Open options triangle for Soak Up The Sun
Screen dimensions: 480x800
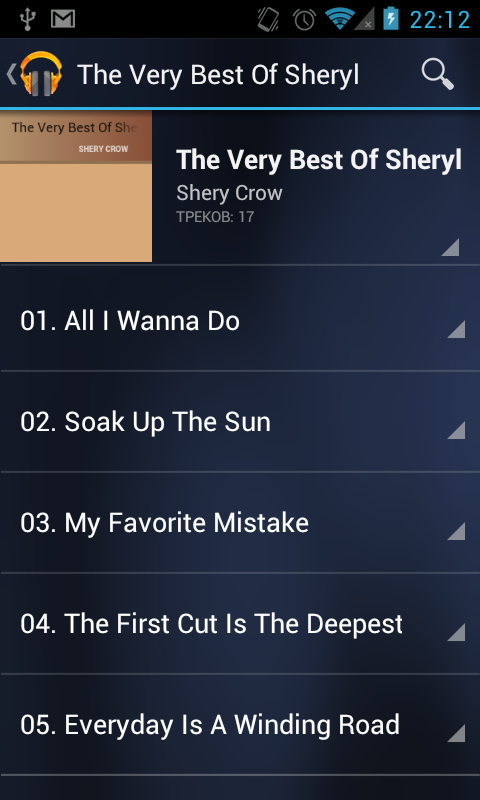pos(456,430)
